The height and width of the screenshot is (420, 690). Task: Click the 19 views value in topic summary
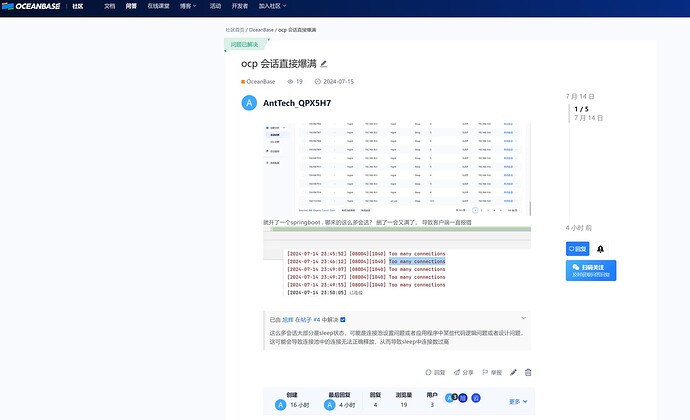[404, 405]
